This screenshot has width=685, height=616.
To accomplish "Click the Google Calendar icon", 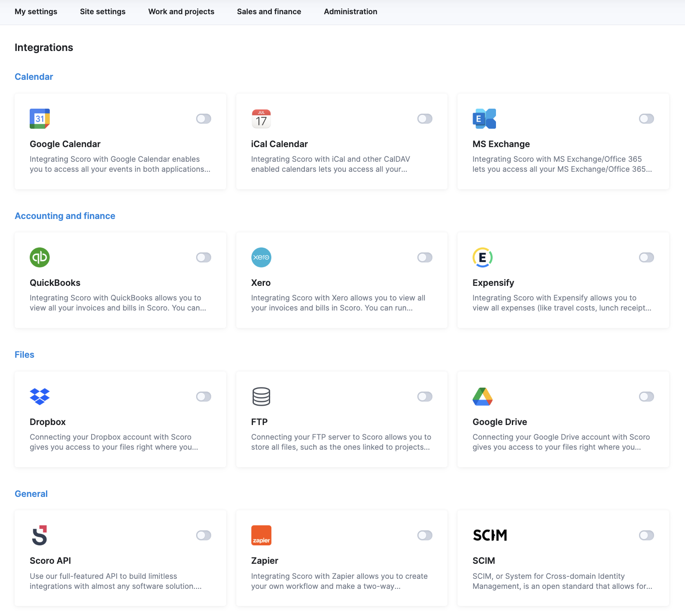I will pos(39,119).
